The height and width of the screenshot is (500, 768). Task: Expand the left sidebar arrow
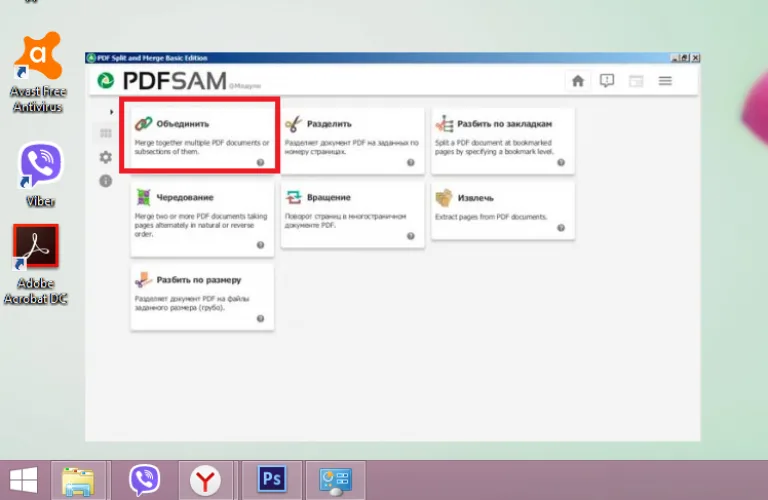pos(111,112)
